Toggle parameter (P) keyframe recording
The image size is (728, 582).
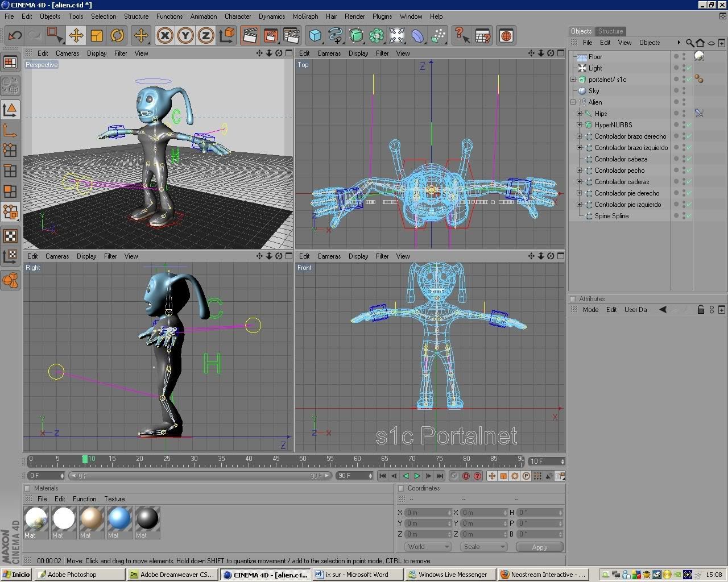[526, 476]
